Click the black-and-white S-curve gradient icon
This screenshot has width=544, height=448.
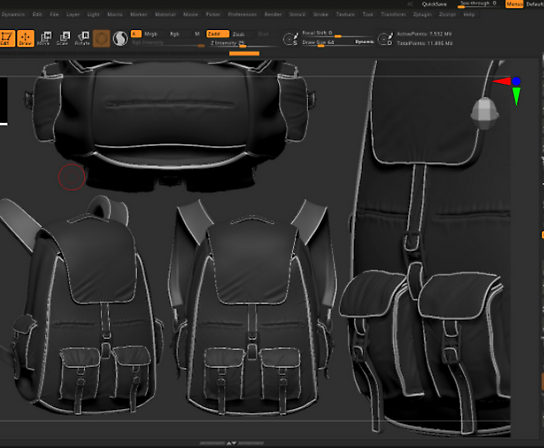120,39
